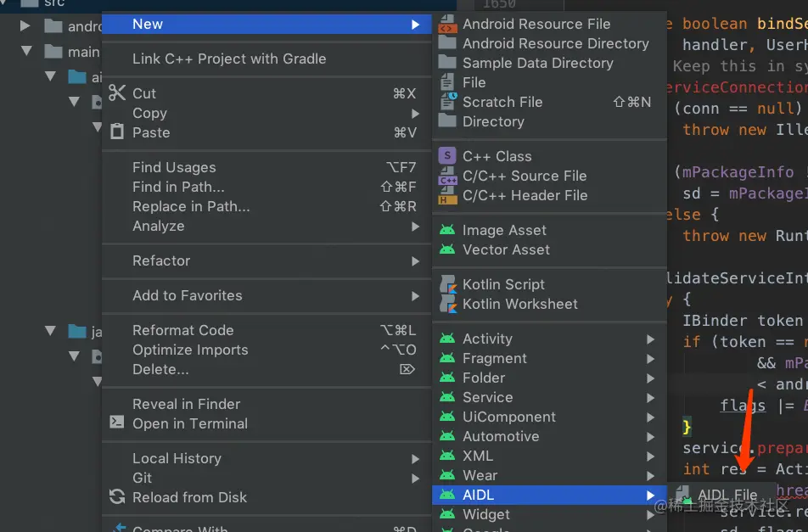
Task: Select AIDL in the New submenu
Action: click(x=549, y=495)
